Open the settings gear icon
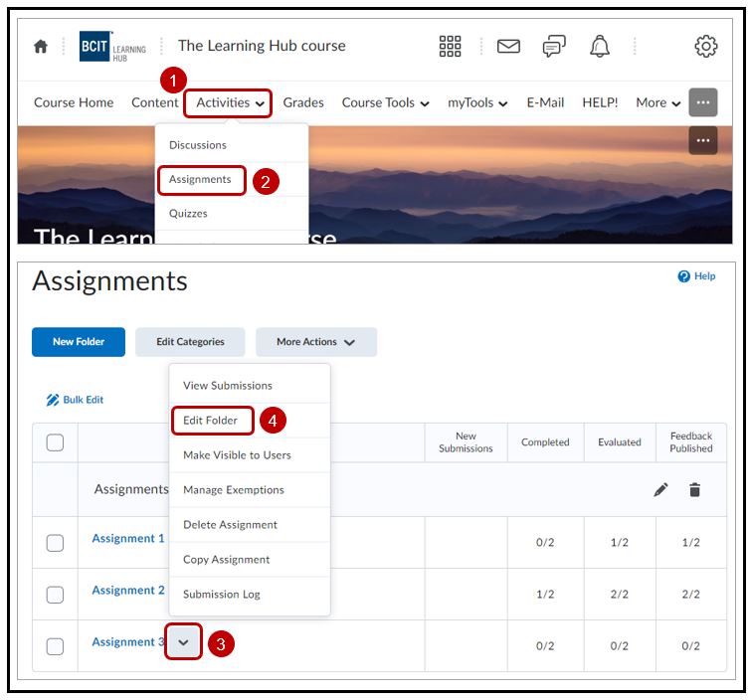Viewport: 752px width, 700px height. pyautogui.click(x=705, y=47)
